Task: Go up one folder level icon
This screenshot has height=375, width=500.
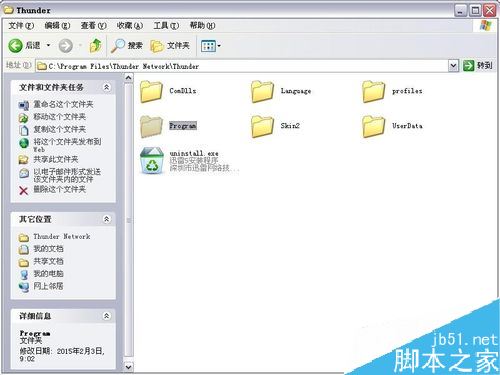Action: [x=96, y=45]
